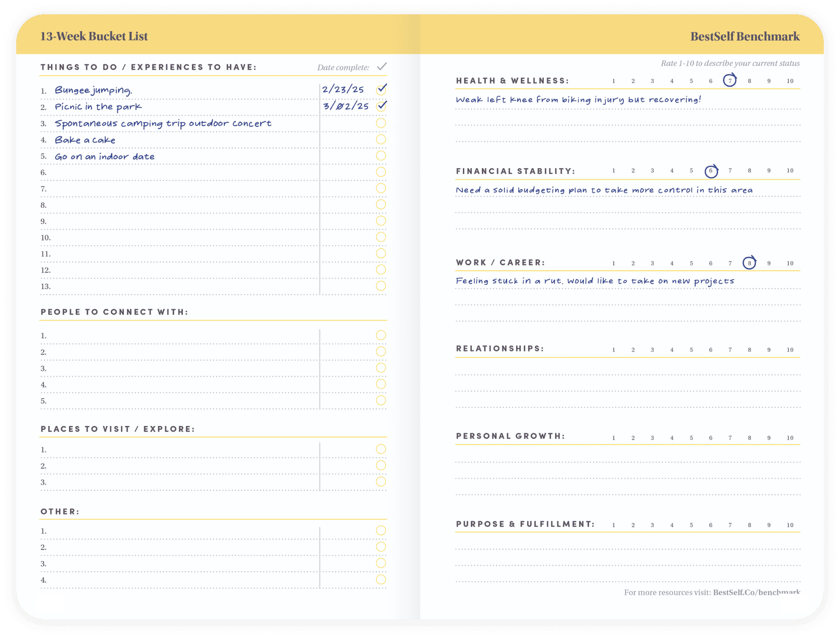Click the Places To Visit / Explore heading

tap(118, 429)
